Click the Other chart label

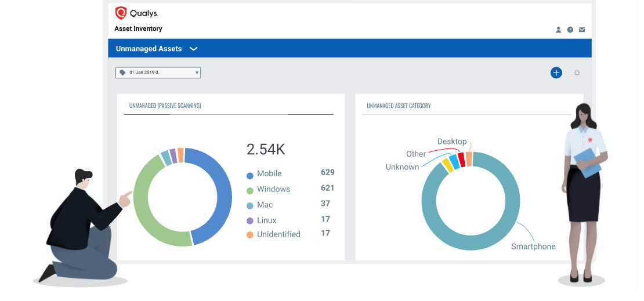pos(416,154)
